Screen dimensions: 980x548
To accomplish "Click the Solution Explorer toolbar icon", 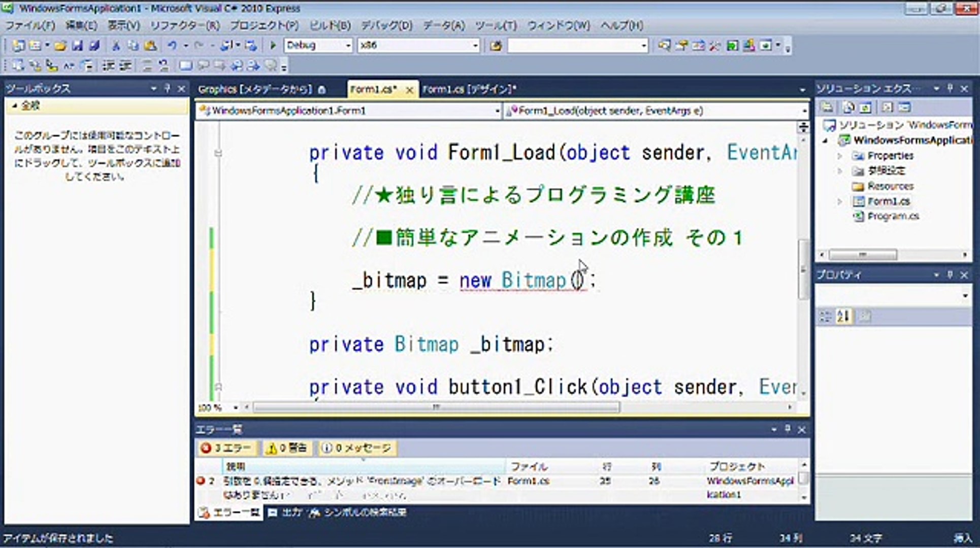I will (x=664, y=46).
